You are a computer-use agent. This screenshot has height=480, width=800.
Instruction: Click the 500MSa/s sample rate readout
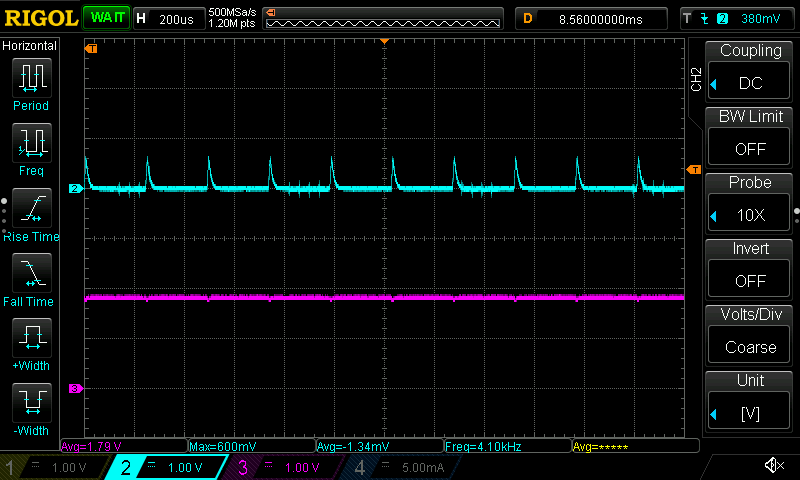(232, 12)
